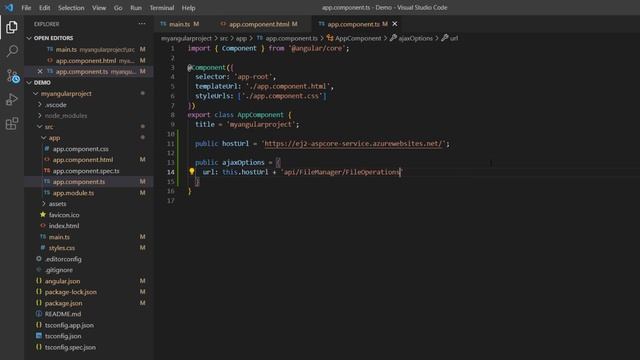Click favicon.ico star file icon
This screenshot has width=640, height=360.
43,214
